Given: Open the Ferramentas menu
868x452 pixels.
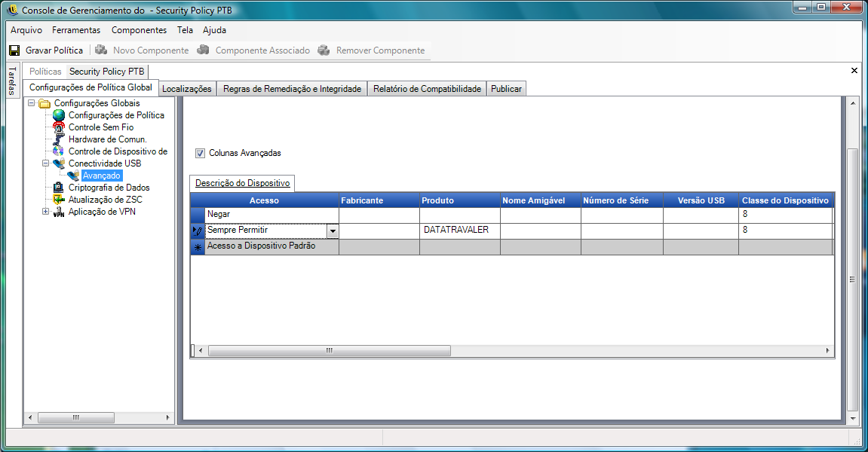Looking at the screenshot, I should tap(76, 30).
